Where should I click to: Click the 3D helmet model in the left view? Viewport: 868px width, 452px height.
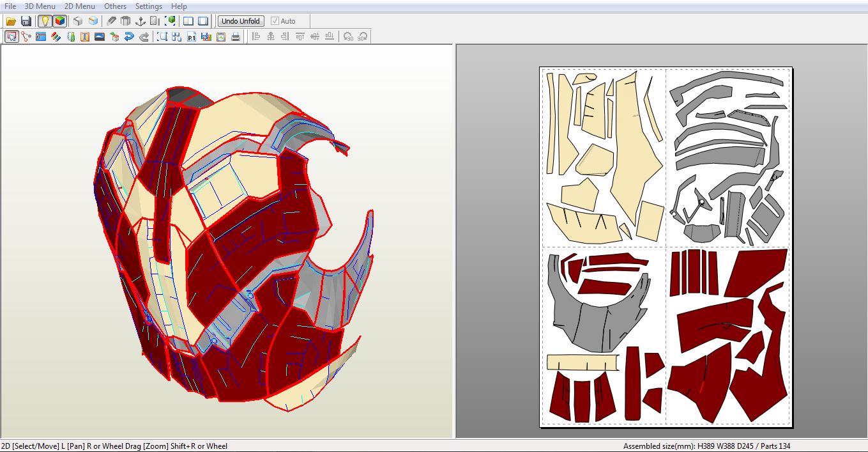click(233, 249)
